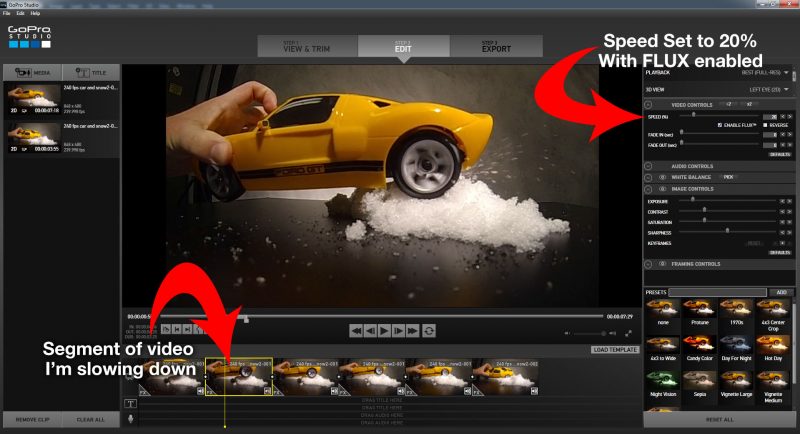Viewport: 800px width, 434px height.
Task: Add a new Title
Action: click(x=89, y=73)
